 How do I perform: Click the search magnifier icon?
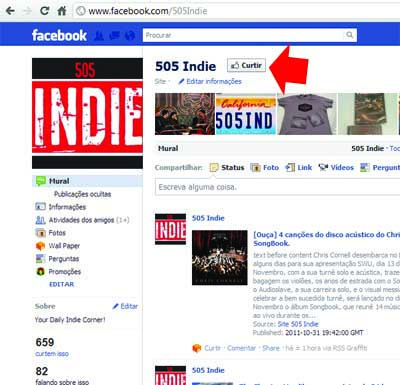349,35
